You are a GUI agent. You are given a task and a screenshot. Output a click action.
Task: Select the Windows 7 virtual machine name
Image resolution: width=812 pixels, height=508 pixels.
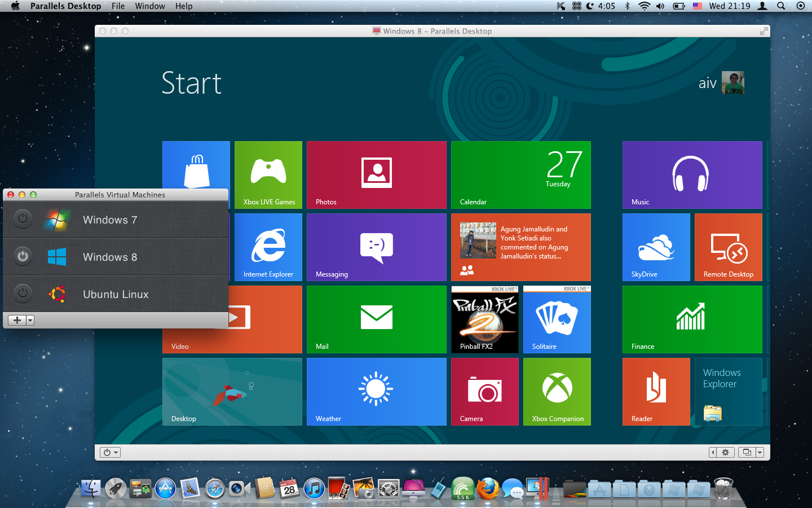[x=110, y=220]
